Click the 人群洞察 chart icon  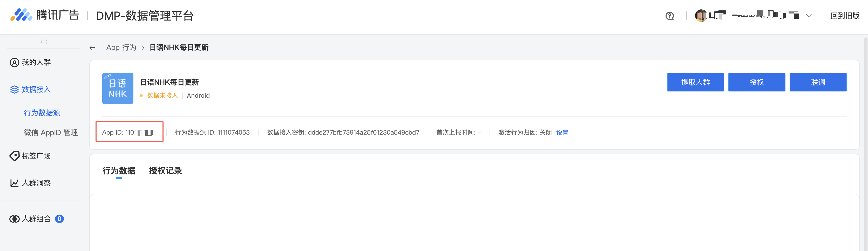click(x=14, y=183)
